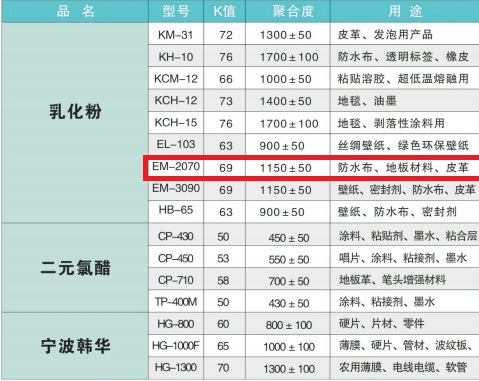Image resolution: width=479 pixels, height=381 pixels.
Task: Click polymerization value 1000±100
Action: [x=289, y=347]
